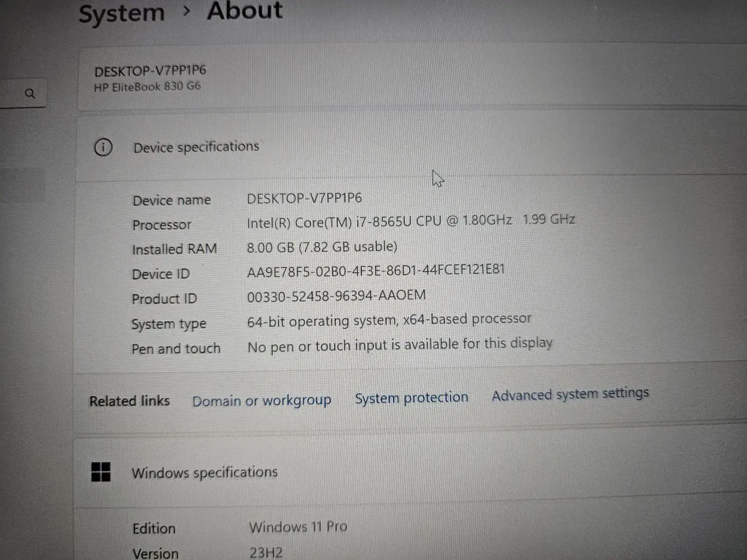
Task: Click the 8.00 GB installed RAM value
Action: coord(322,247)
